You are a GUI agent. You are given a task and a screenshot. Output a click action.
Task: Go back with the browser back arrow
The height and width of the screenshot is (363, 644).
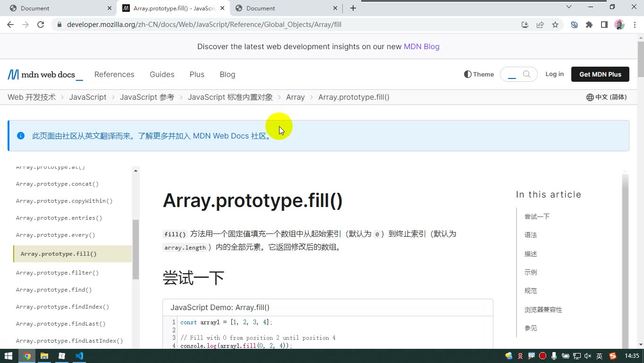(10, 25)
